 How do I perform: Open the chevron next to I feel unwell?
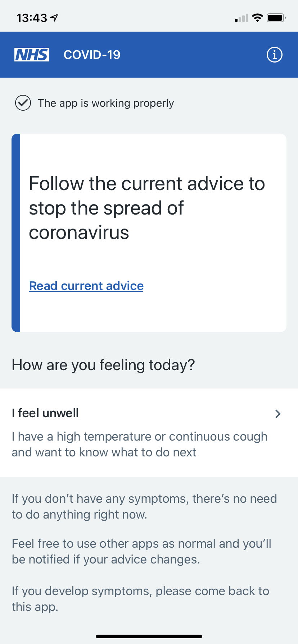277,414
